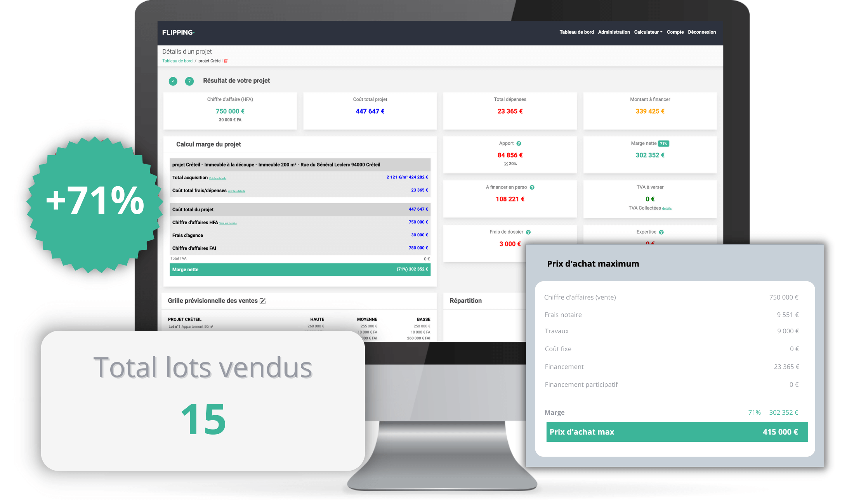The width and height of the screenshot is (854, 504).
Task: Open Chiffre d'affaires HFA details link
Action: point(228,223)
